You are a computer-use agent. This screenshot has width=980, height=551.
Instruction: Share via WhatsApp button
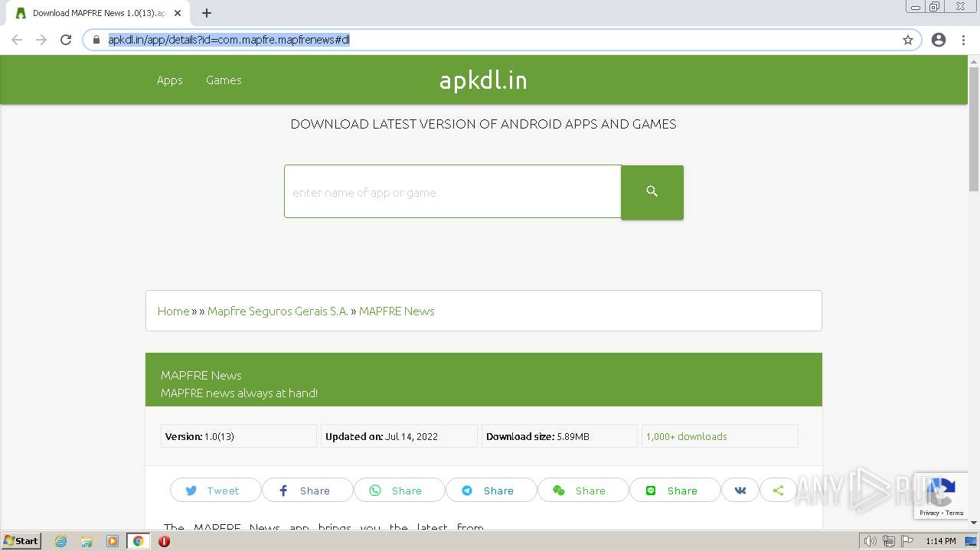click(x=399, y=491)
